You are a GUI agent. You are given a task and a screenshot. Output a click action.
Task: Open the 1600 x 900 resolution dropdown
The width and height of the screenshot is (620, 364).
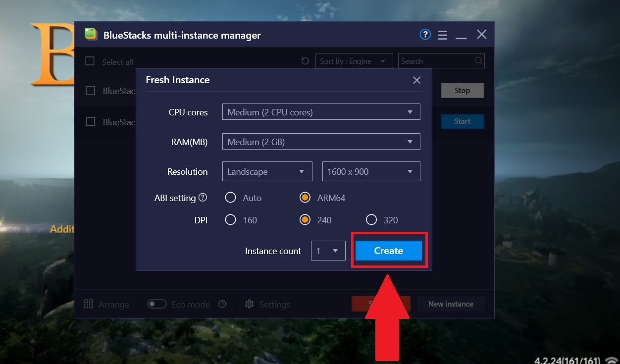[371, 171]
